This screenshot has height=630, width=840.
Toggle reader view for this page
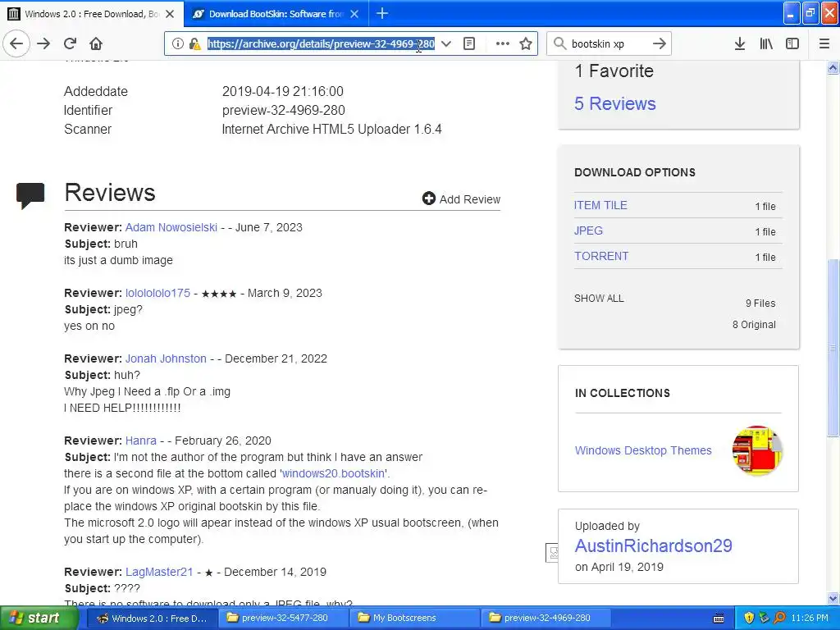(x=468, y=44)
